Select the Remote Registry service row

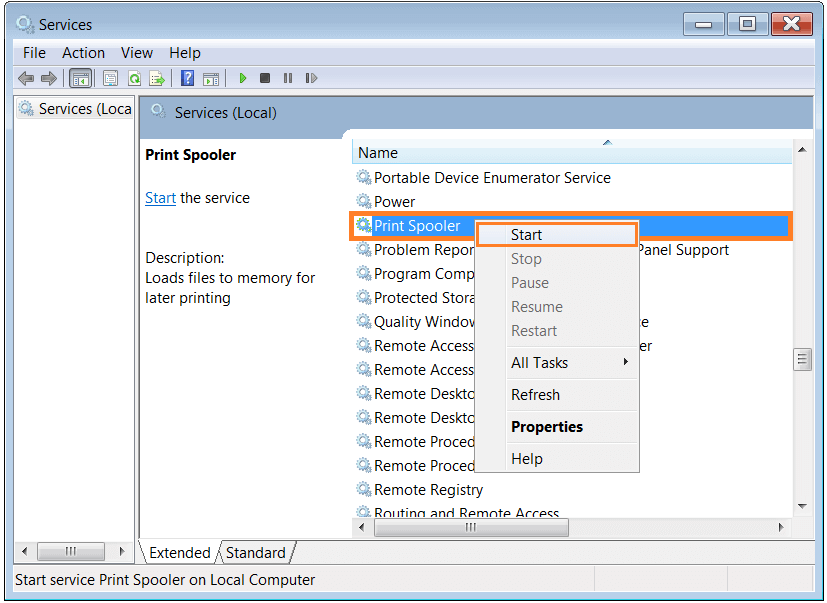[428, 490]
